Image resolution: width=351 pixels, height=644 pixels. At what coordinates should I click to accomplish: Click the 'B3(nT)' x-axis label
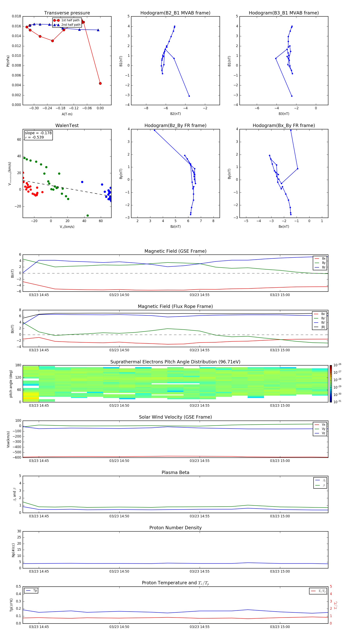284,114
